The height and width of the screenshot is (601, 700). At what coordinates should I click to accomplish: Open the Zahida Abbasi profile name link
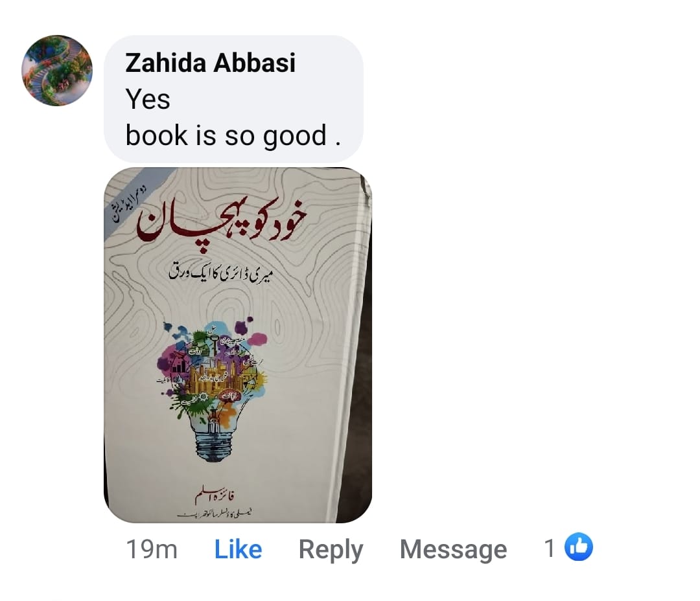click(x=210, y=62)
